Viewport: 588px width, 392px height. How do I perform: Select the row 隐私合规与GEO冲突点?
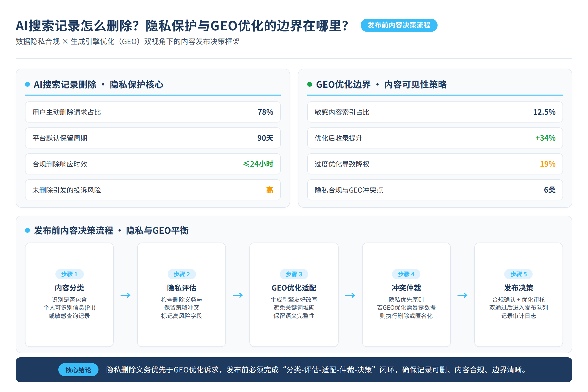[435, 190]
